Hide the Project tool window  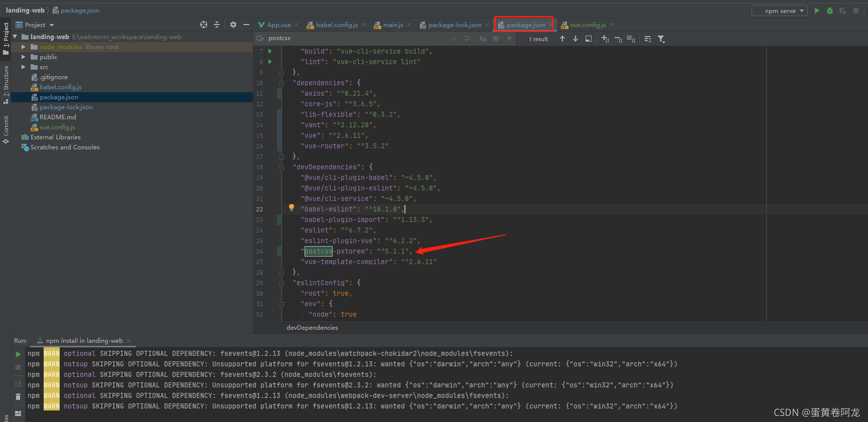pos(246,25)
